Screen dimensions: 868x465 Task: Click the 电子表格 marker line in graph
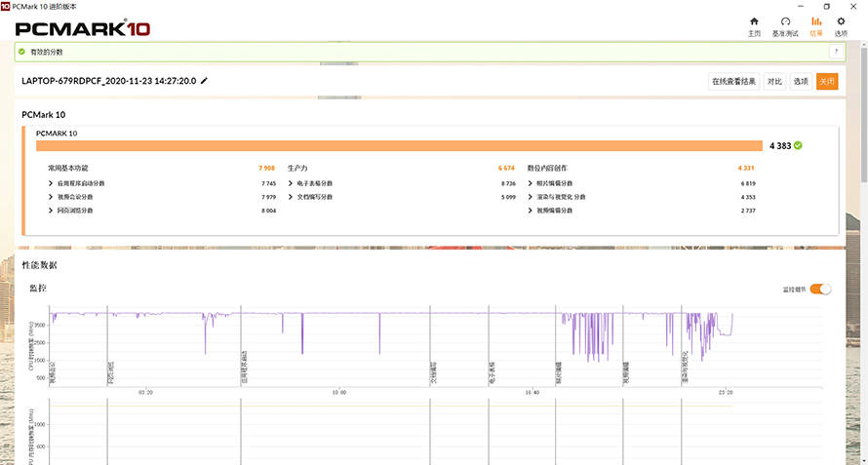(x=489, y=345)
